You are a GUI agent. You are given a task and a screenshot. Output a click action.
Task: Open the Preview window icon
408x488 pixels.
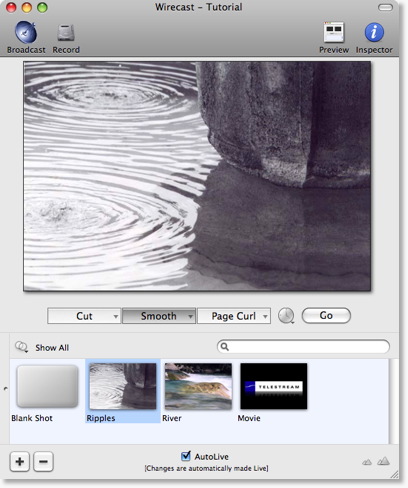coord(334,32)
